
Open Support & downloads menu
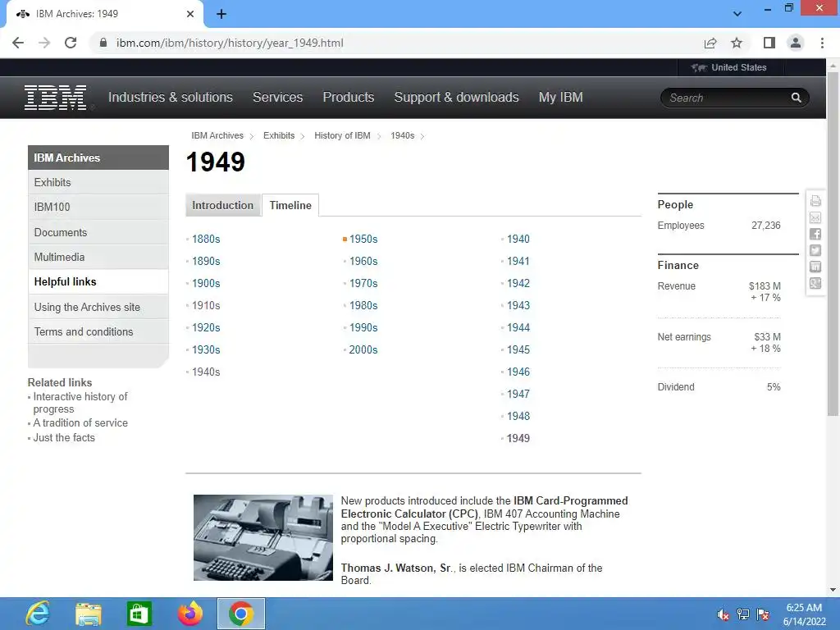pos(456,97)
